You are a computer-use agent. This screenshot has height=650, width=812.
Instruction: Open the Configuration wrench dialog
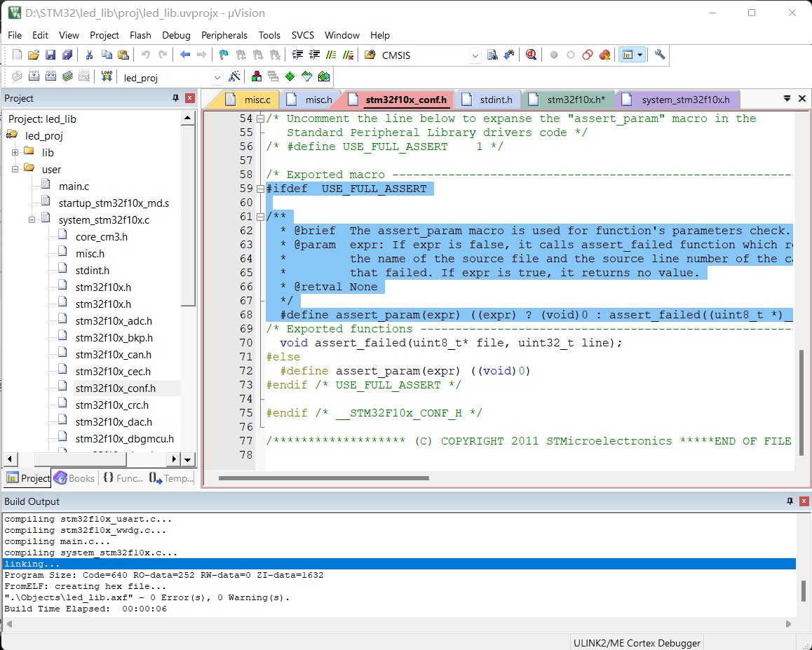[659, 55]
